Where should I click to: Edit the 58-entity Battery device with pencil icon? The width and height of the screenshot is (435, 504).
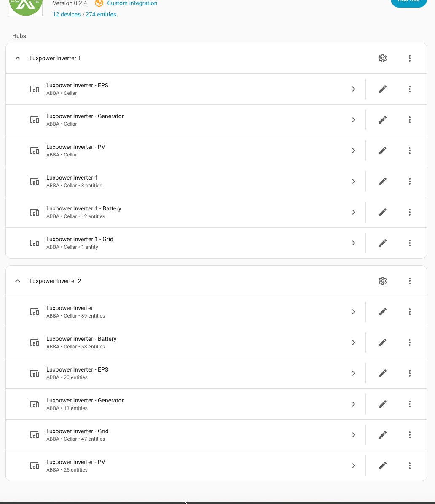(x=383, y=342)
